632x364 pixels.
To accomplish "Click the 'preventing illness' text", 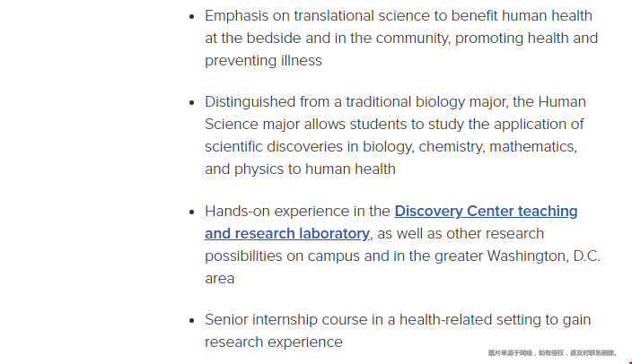I will (x=263, y=61).
